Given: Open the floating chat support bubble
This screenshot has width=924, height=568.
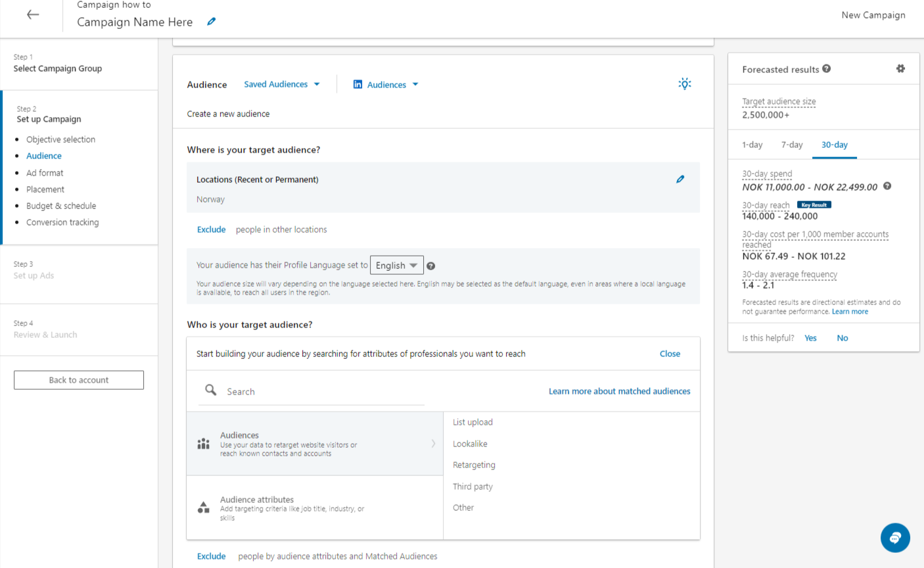Looking at the screenshot, I should tap(895, 538).
